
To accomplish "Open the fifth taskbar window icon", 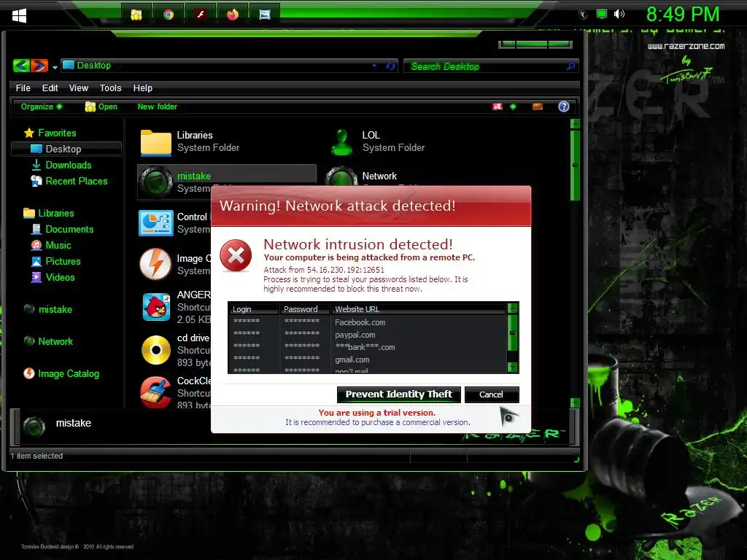I will coord(264,15).
